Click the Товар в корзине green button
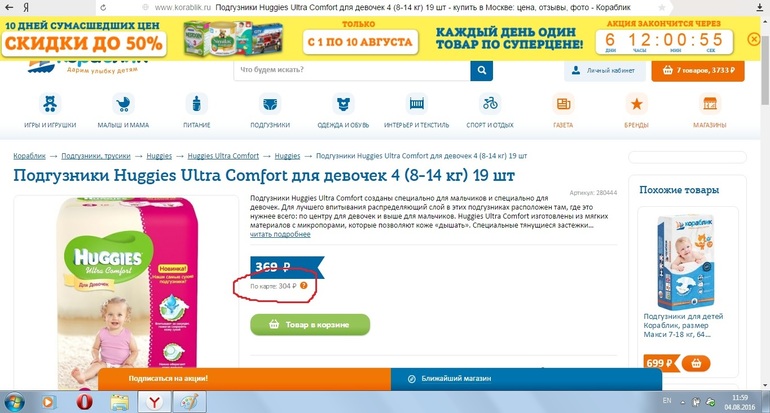 [310, 325]
